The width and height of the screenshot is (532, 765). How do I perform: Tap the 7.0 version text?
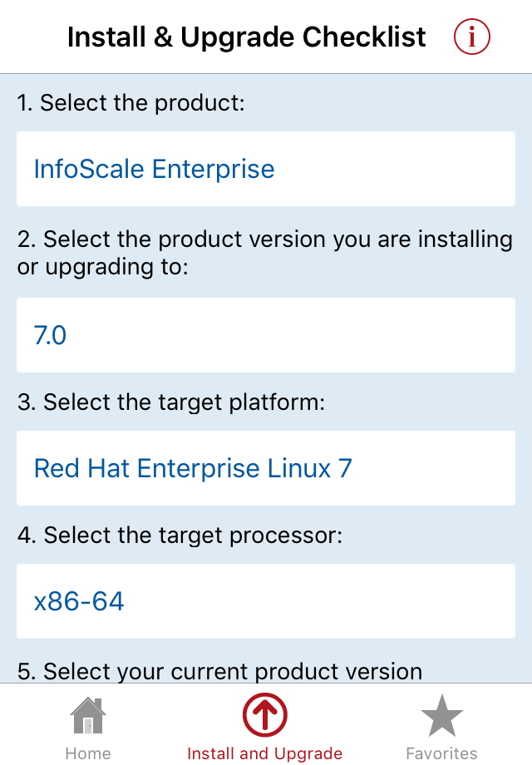(50, 336)
